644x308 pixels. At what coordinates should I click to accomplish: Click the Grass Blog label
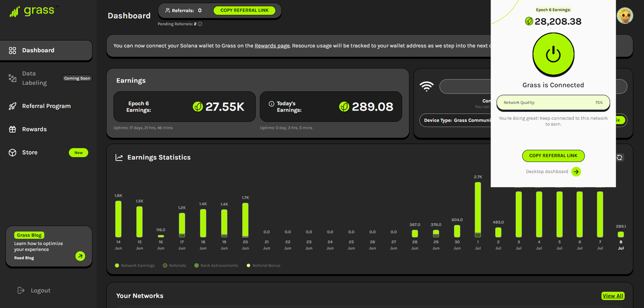pos(29,235)
